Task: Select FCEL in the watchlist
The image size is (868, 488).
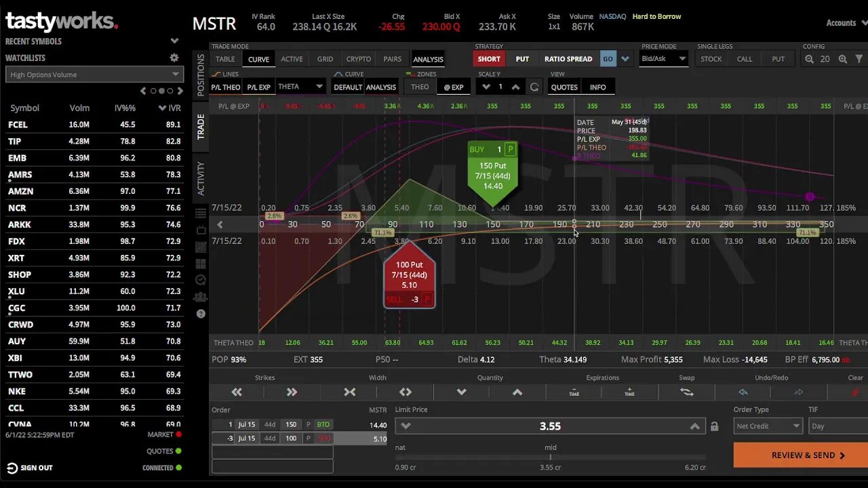Action: [94, 125]
